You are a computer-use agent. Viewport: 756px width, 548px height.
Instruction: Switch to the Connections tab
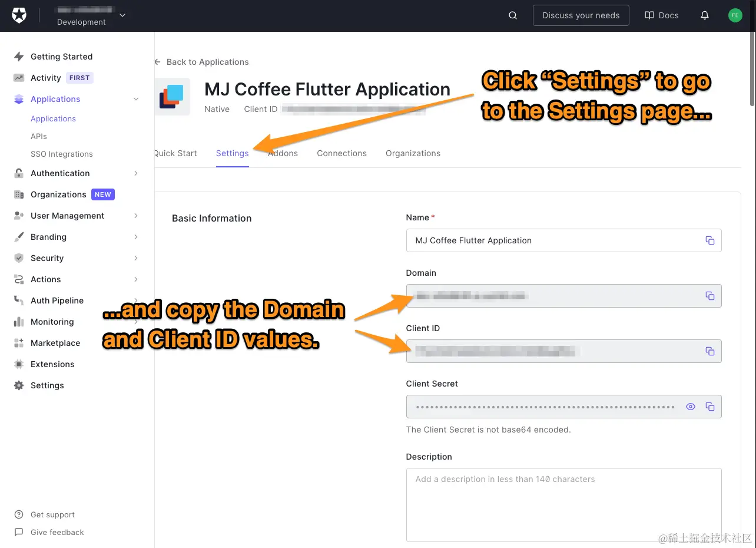tap(341, 153)
